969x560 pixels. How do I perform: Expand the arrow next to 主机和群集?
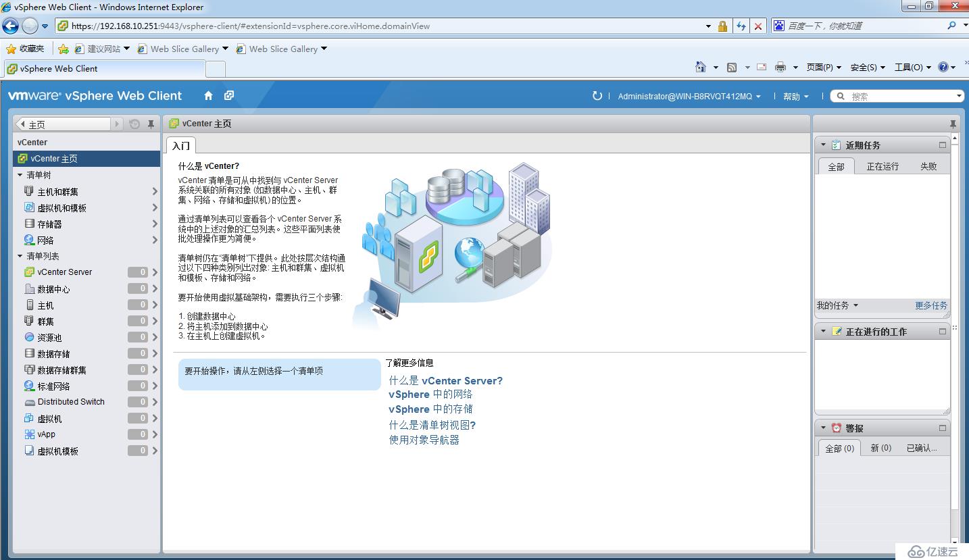(x=155, y=192)
